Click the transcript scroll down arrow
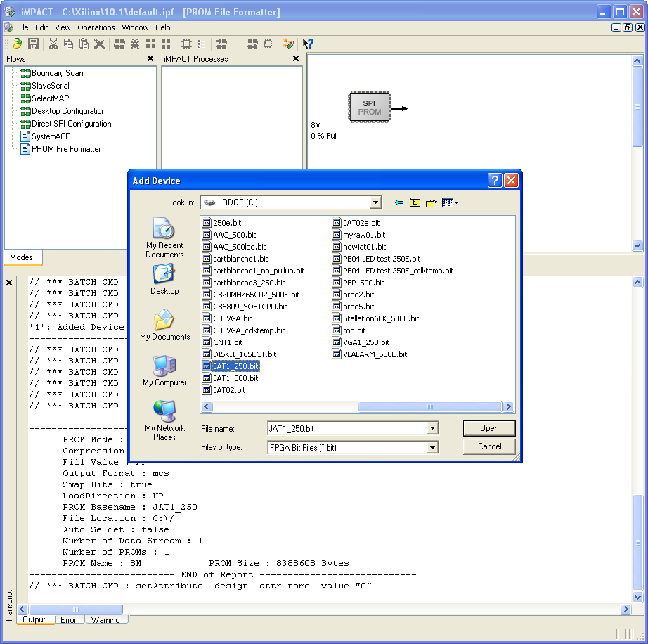The image size is (648, 644). point(637,597)
